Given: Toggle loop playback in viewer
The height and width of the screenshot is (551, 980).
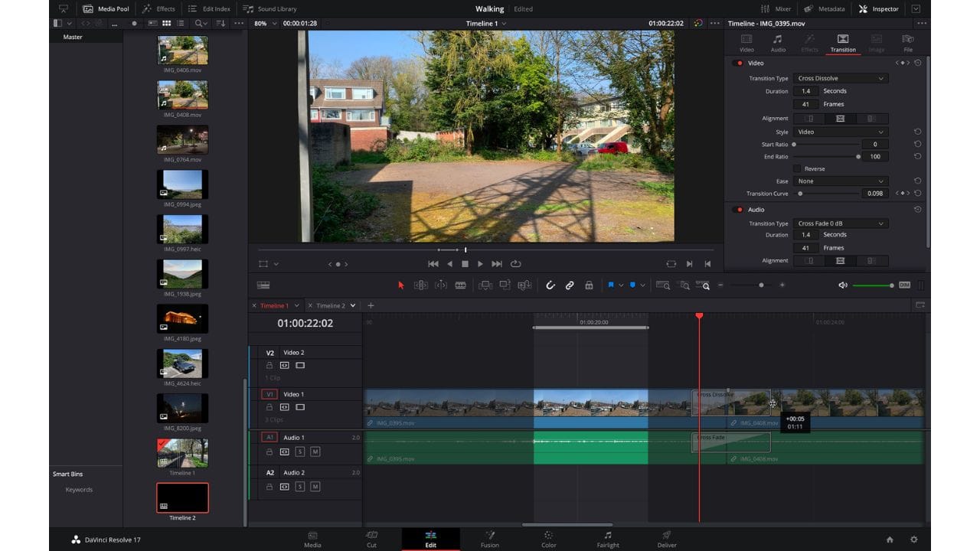Looking at the screenshot, I should click(516, 264).
